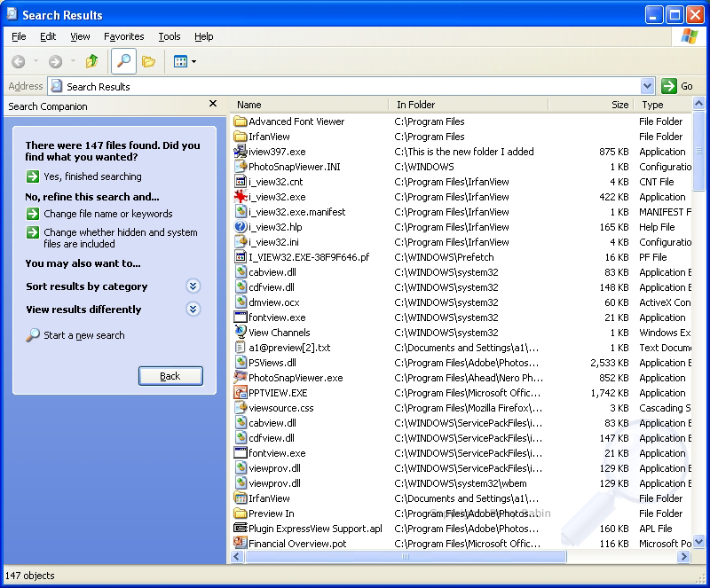Sort by the Type column header
This screenshot has height=588, width=710.
663,105
